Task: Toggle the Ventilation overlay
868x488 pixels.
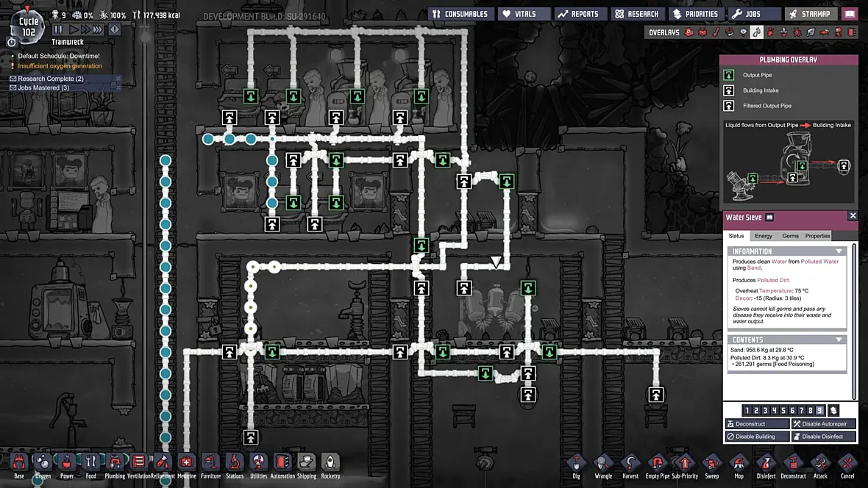Action: 771,32
